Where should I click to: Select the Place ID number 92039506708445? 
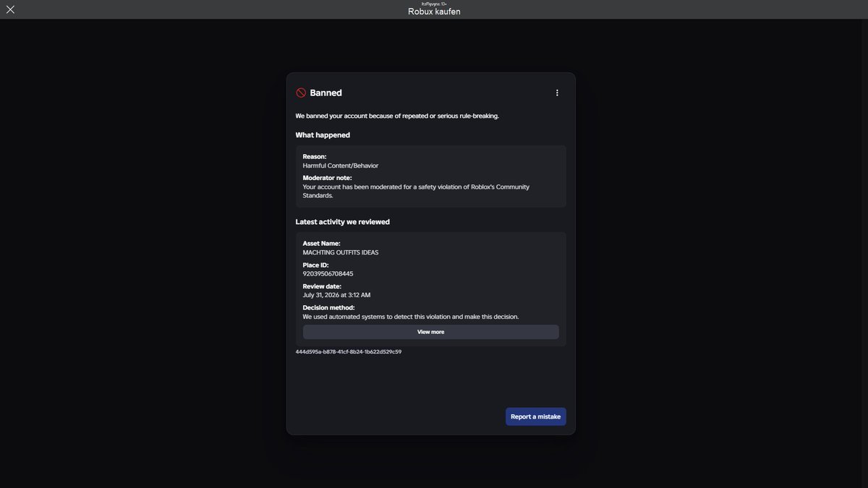328,274
